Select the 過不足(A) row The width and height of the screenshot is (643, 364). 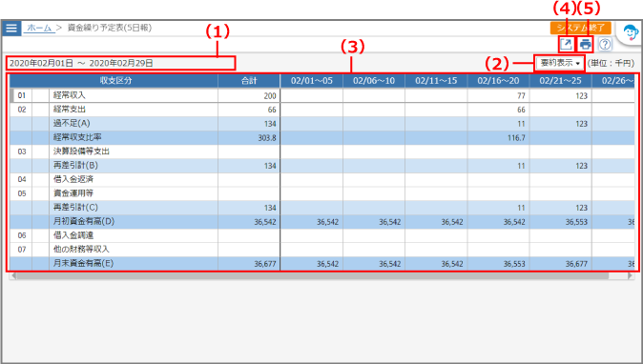(x=322, y=123)
